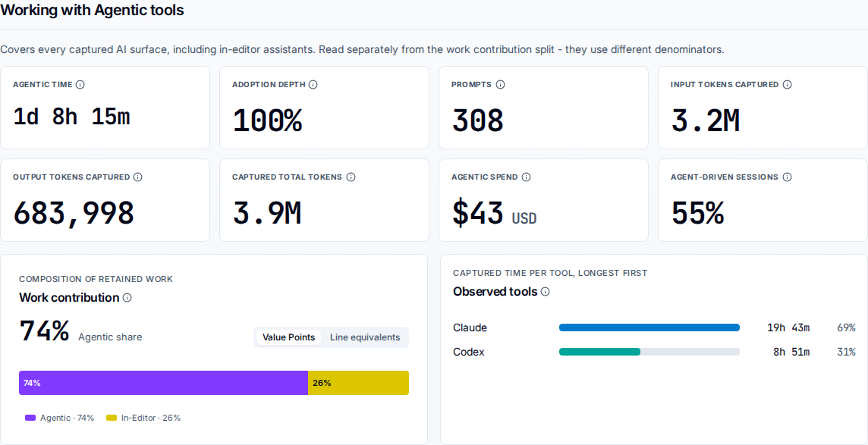
Task: Open info icon next to Agent-Driven Sessions
Action: pyautogui.click(x=787, y=177)
